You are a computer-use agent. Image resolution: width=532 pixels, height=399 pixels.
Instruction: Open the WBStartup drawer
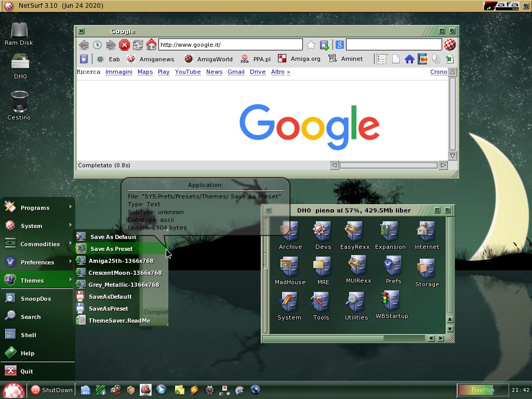[x=391, y=304]
